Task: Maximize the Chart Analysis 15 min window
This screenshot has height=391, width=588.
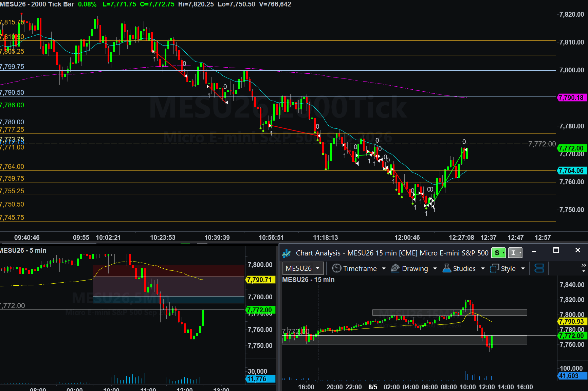Action: pos(556,250)
